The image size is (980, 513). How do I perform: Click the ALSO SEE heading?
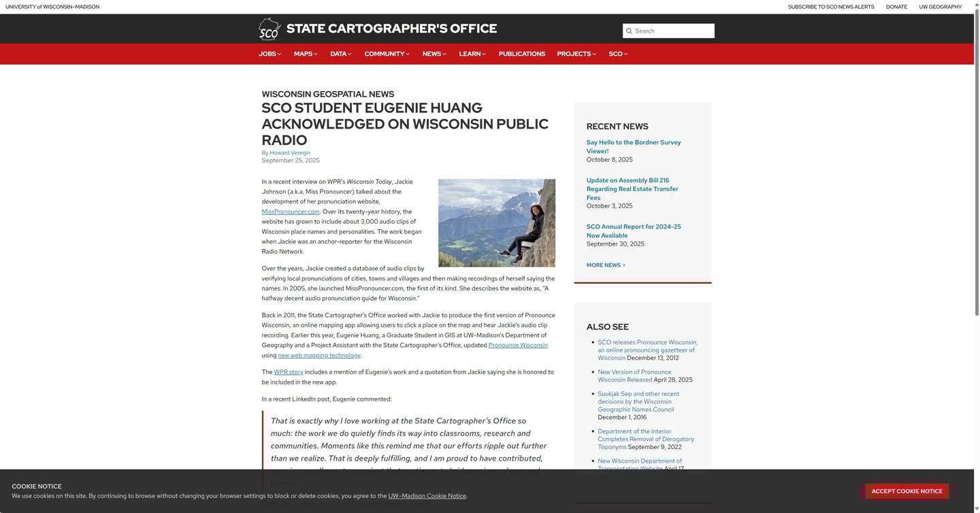point(608,327)
